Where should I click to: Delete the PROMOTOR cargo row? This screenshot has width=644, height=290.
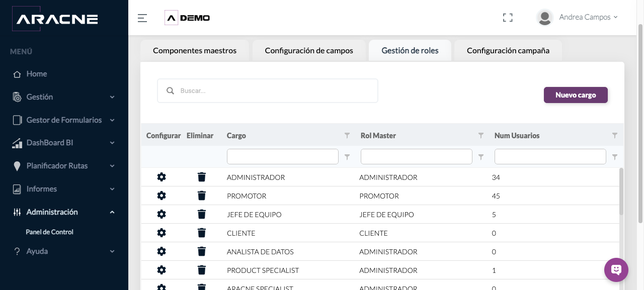pyautogui.click(x=202, y=196)
